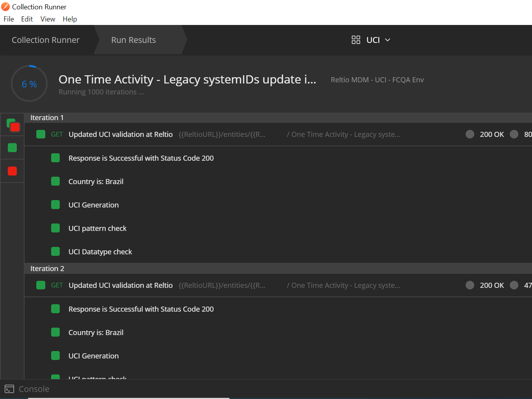
Task: Click the 200 OK status in Iteration 1
Action: [492, 135]
